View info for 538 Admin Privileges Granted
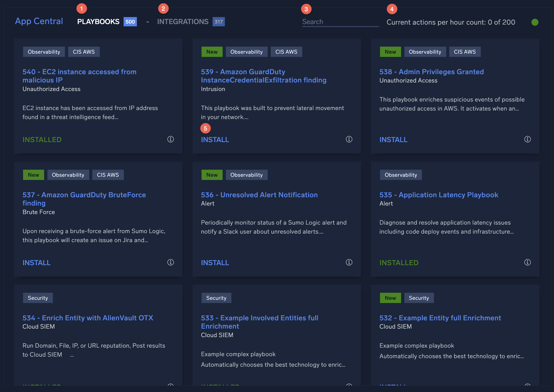 click(527, 139)
